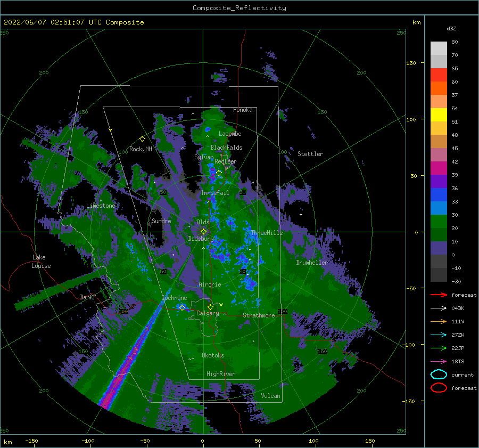Click the Calgary city label
Viewport: 479px width, 448px height.
pos(208,313)
